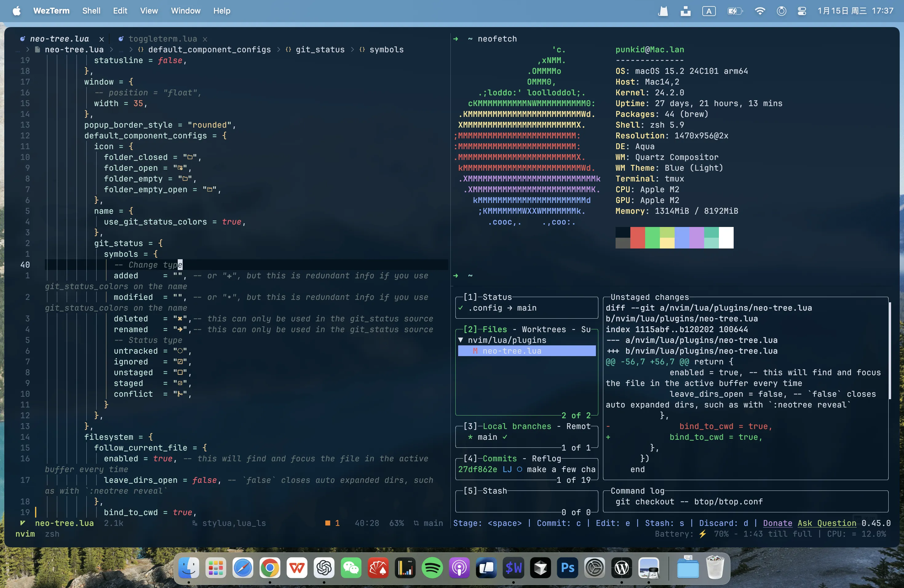Switch to the toggleterm.lua tab
904x588 pixels.
point(163,38)
